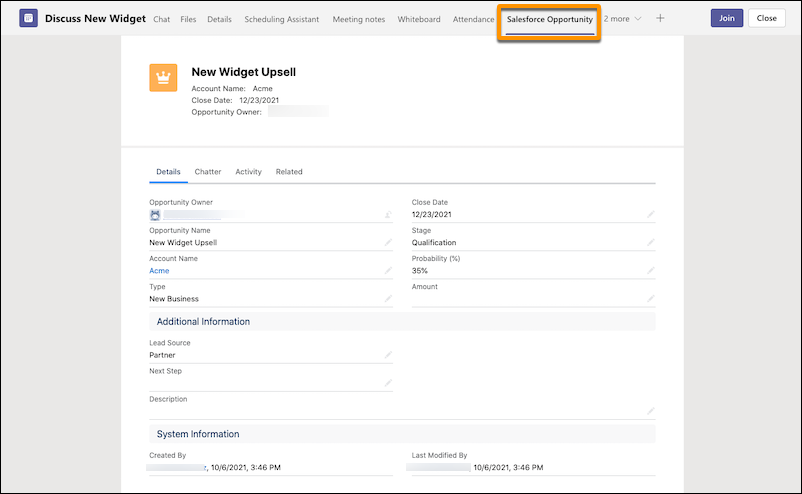Click the meeting calendar icon beside Discuss New Widget
802x494 pixels.
point(29,18)
